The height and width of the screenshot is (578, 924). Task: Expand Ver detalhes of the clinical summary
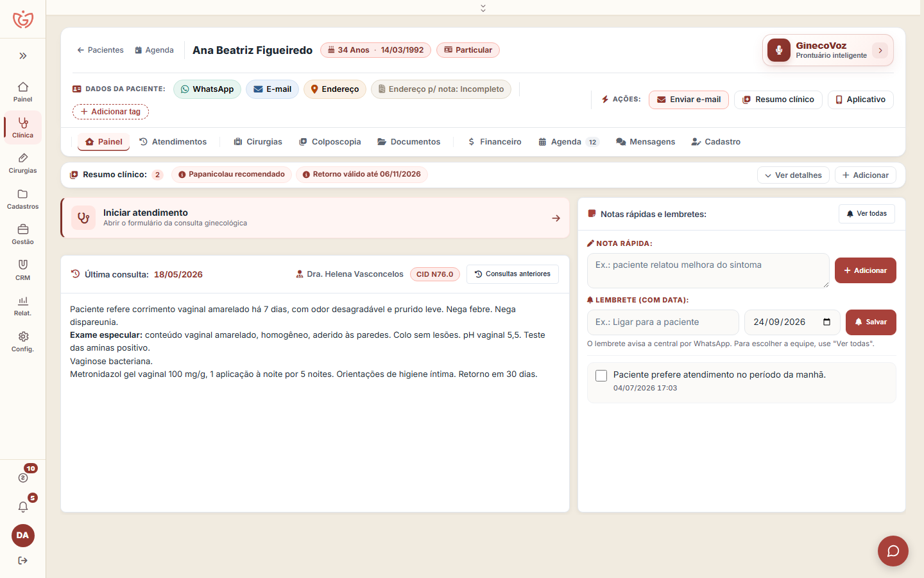pos(793,175)
